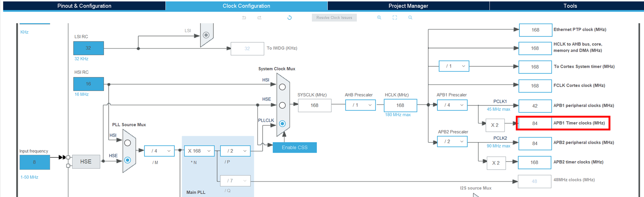Click the Resolve Clock Issues button

pyautogui.click(x=334, y=18)
